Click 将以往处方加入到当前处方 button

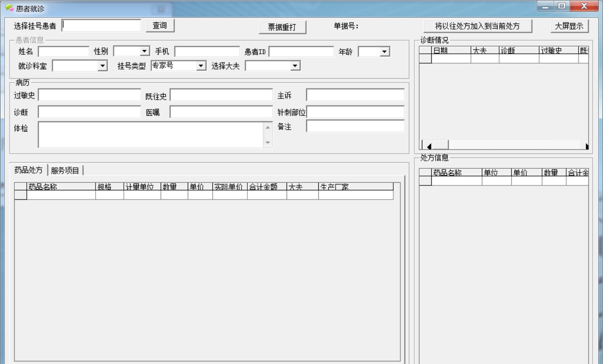478,25
